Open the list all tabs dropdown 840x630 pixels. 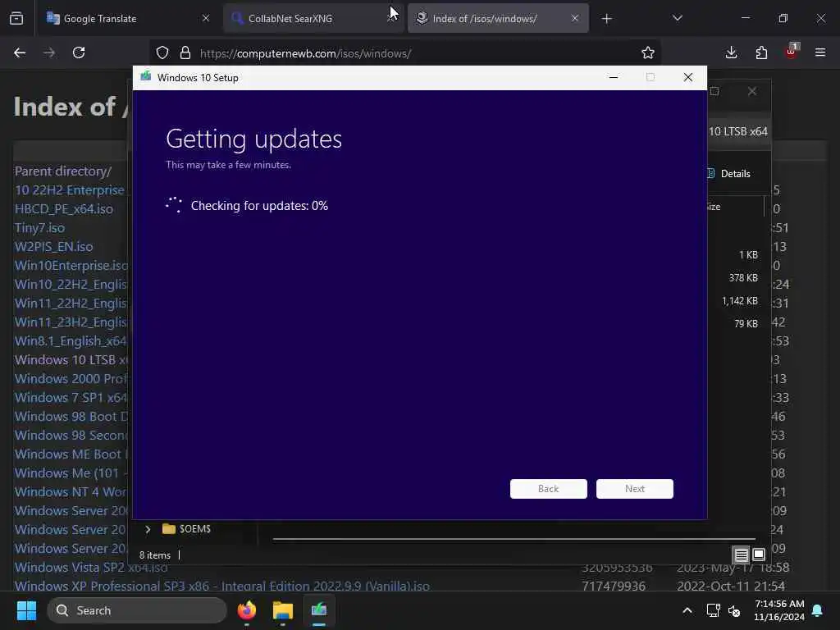coord(677,18)
